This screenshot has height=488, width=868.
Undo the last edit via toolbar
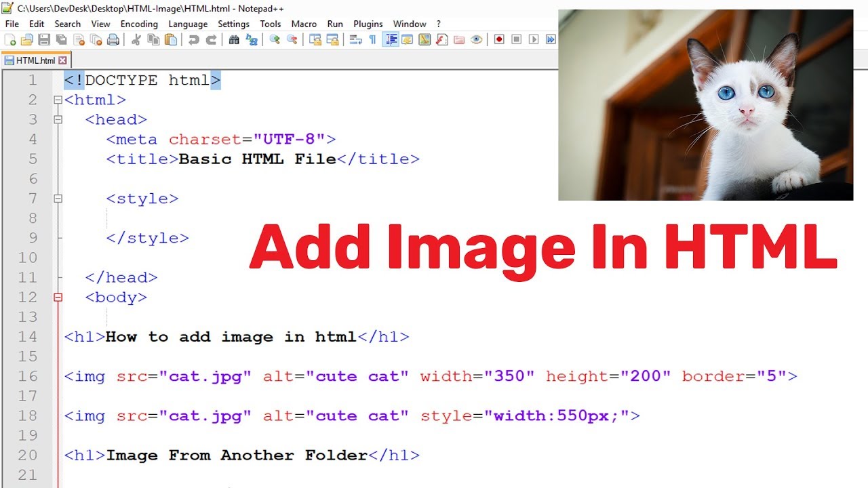pyautogui.click(x=194, y=40)
